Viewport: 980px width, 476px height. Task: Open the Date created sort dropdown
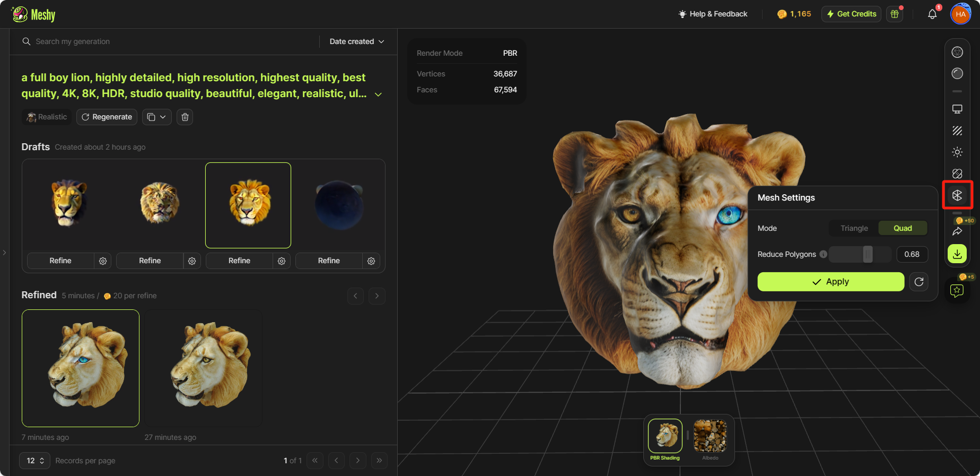(356, 41)
